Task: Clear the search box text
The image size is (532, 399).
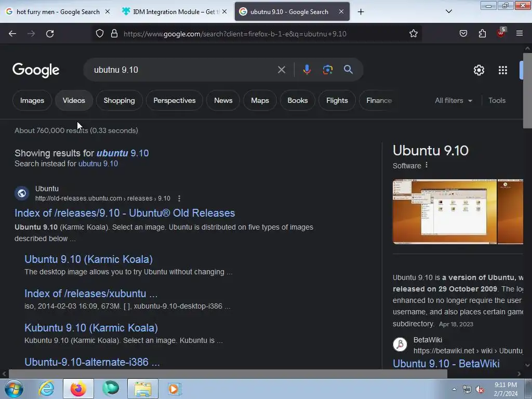Action: (x=281, y=70)
